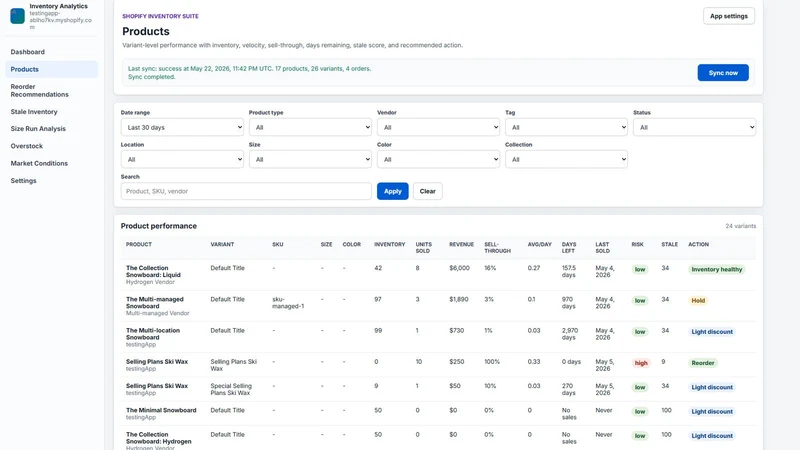Viewport: 800px width, 450px height.
Task: Open Settings in the sidebar
Action: (23, 181)
